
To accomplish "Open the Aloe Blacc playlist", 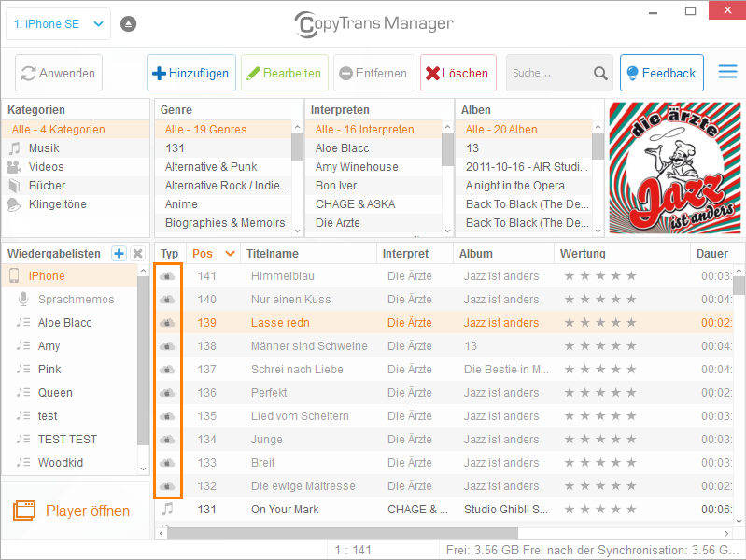I will click(70, 323).
